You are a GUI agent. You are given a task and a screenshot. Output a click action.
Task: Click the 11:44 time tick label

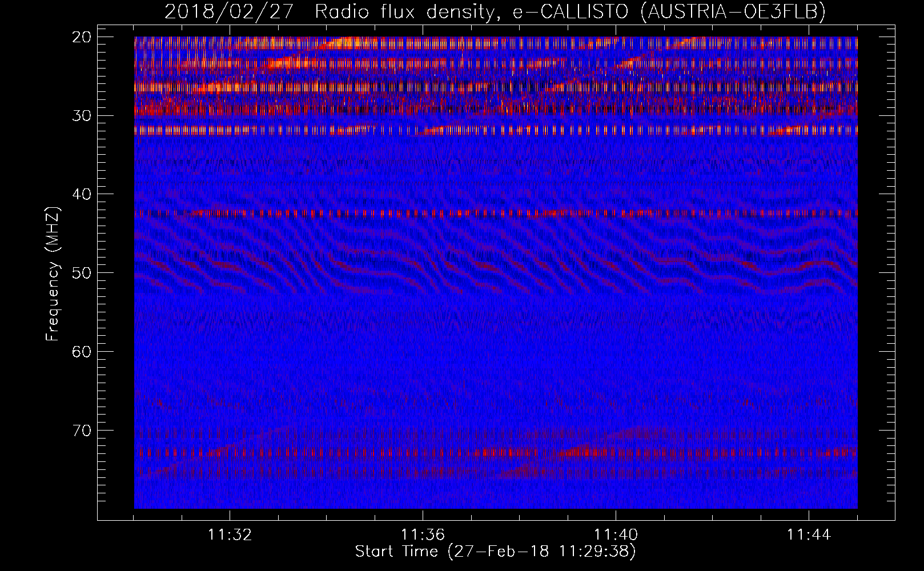(x=809, y=535)
